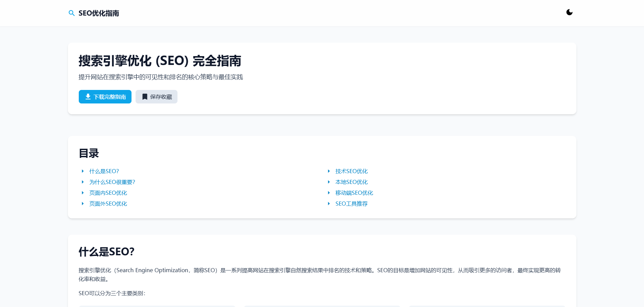Jump to 页面内SEO优化 section
644x307 pixels.
click(108, 193)
